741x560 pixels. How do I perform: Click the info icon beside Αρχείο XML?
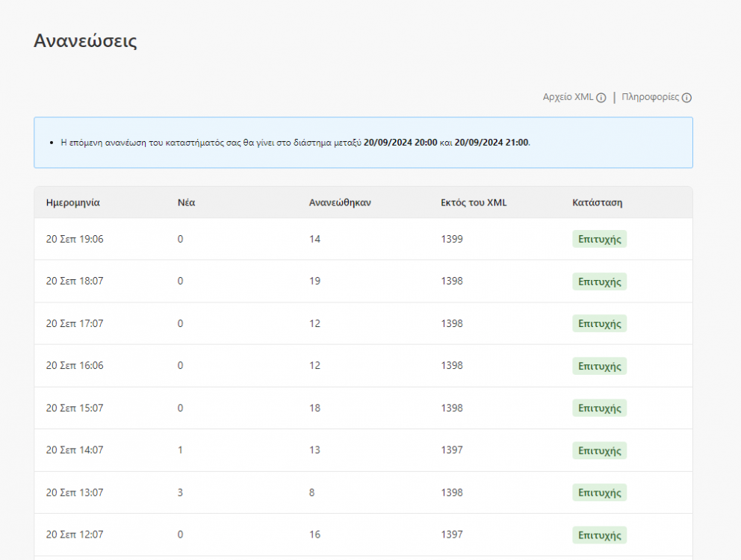601,98
